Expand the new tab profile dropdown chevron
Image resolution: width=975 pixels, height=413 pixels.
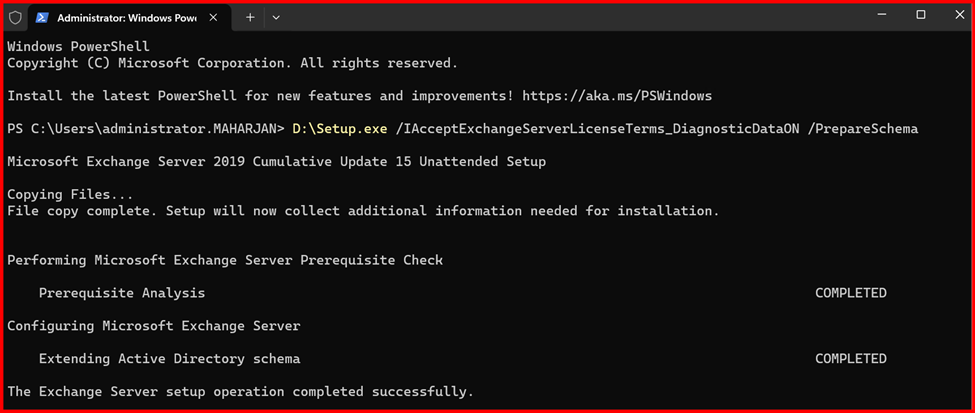276,18
